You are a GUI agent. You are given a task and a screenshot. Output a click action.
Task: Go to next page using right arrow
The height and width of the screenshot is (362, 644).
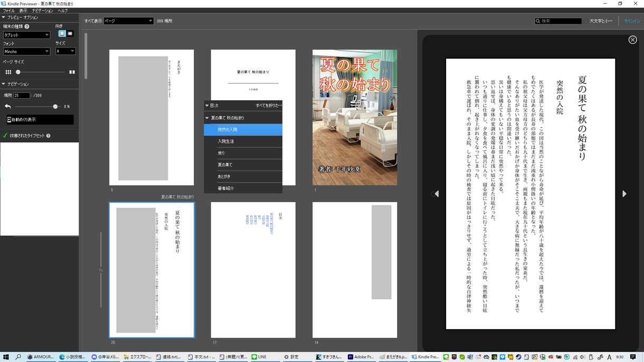click(624, 194)
